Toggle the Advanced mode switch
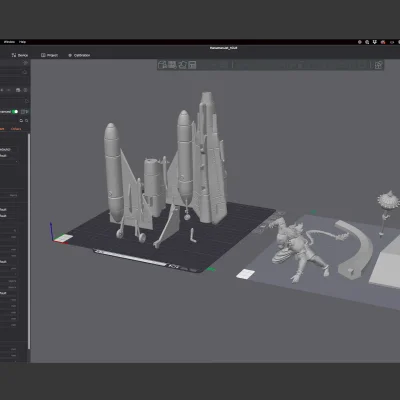This screenshot has height=400, width=400. (15, 112)
